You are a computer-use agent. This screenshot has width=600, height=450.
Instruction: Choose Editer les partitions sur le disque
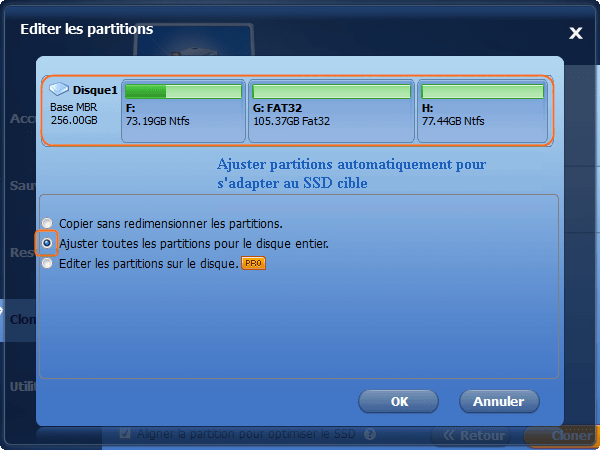pos(47,264)
